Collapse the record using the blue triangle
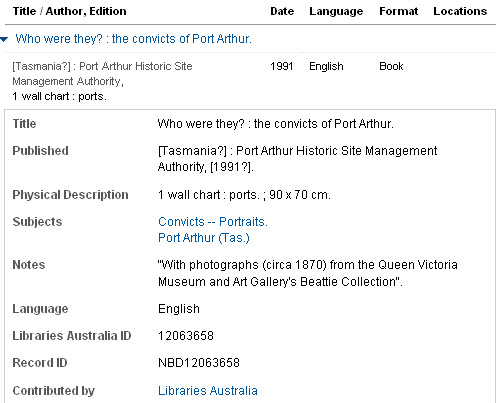Viewport: 503px width, 403px height. [4, 39]
